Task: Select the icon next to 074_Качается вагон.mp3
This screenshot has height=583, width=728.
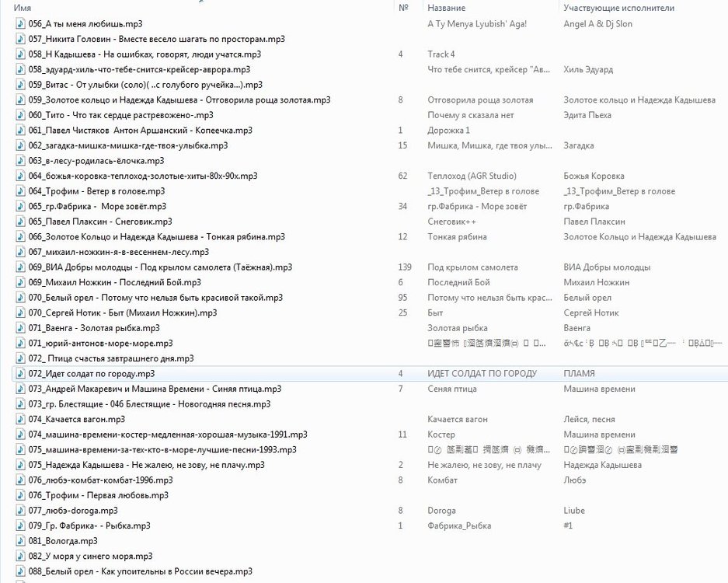Action: click(x=20, y=419)
